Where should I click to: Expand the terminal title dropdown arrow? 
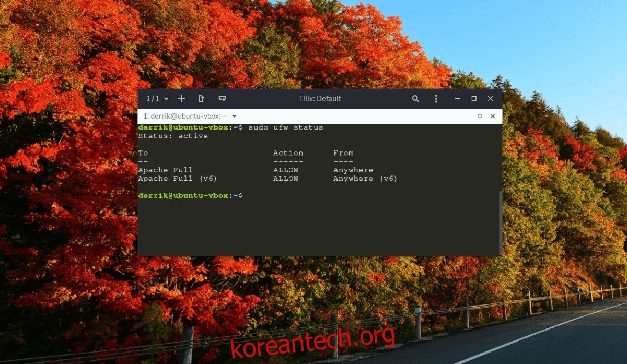(235, 116)
